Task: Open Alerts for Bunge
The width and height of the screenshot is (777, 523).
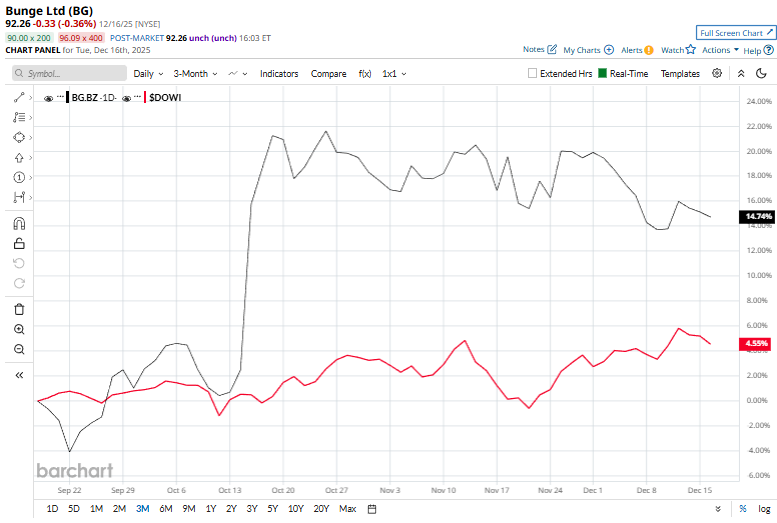Action: click(x=637, y=50)
